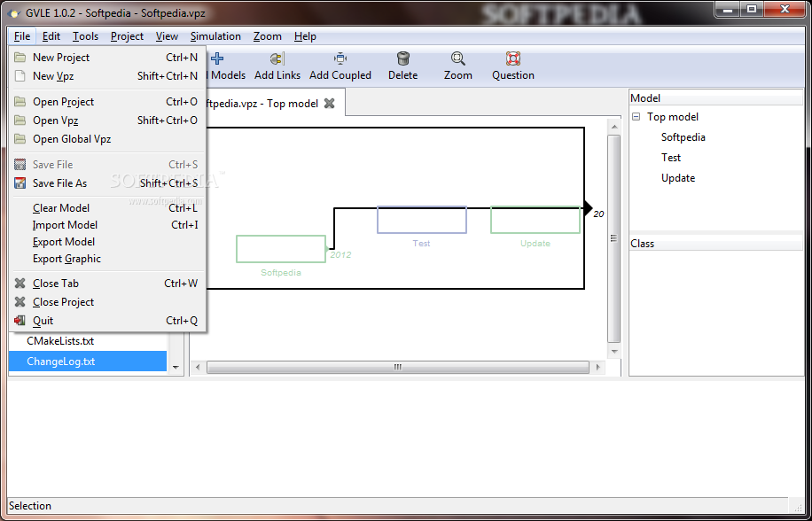Screen dimensions: 812x521
Task: Click the Open Global Vpz folder icon
Action: point(20,138)
